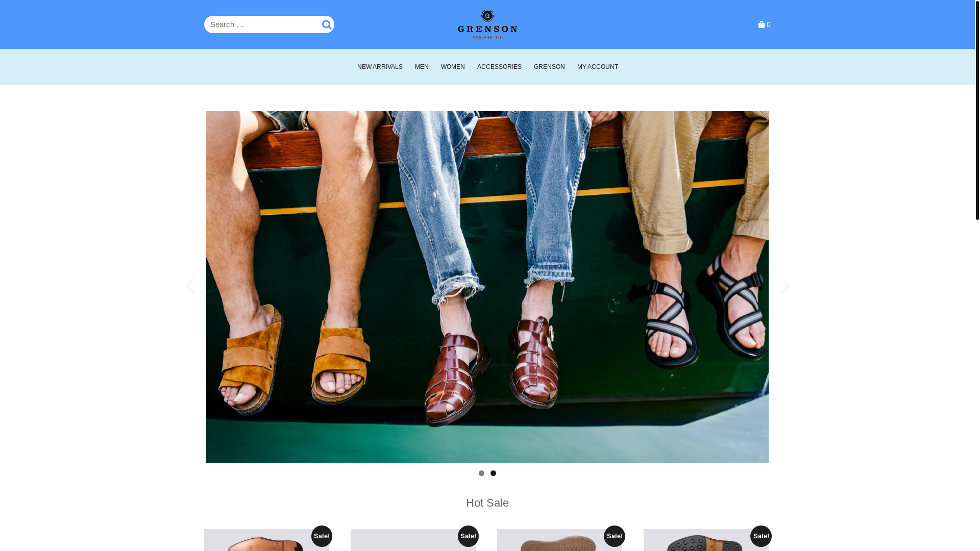Screen dimensions: 980x551
Task: Click the search magnifier icon
Action: (327, 24)
